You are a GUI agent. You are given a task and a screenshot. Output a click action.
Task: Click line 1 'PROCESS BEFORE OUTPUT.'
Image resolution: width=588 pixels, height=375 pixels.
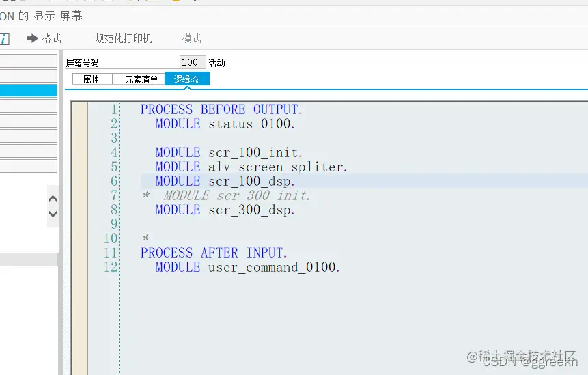(x=221, y=109)
